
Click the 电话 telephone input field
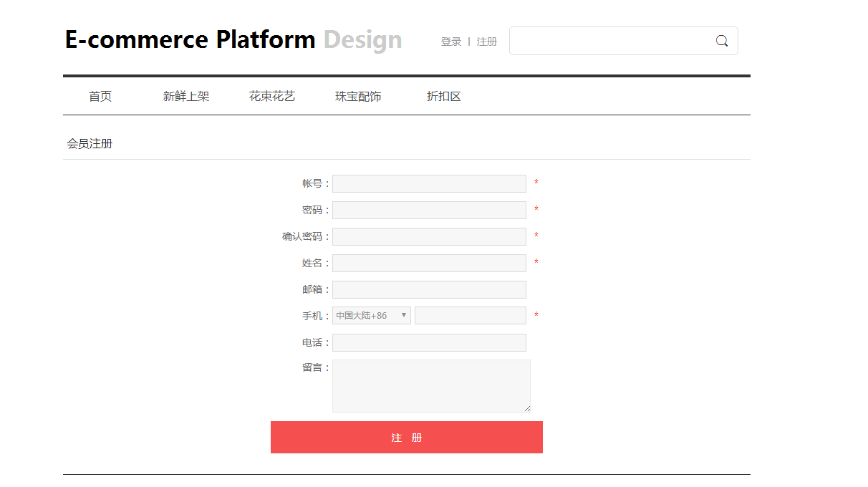[429, 343]
